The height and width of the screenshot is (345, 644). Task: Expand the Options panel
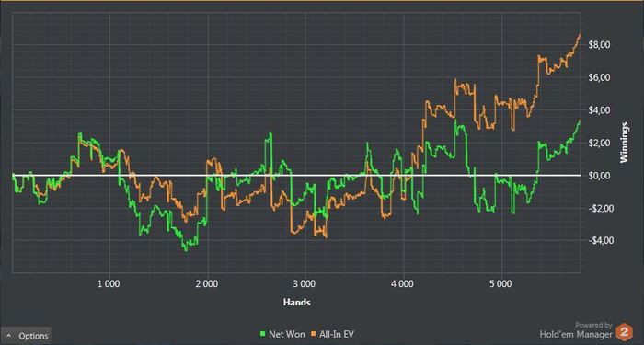click(26, 336)
